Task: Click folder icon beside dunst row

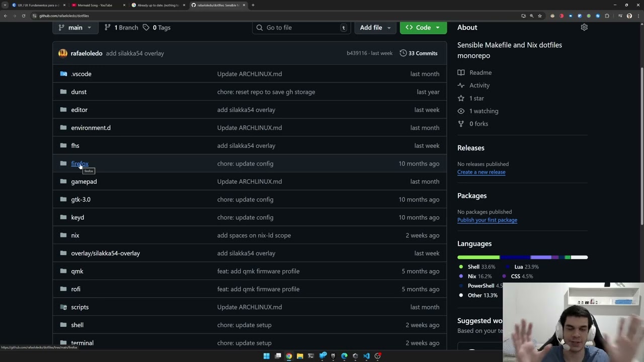Action: (63, 92)
